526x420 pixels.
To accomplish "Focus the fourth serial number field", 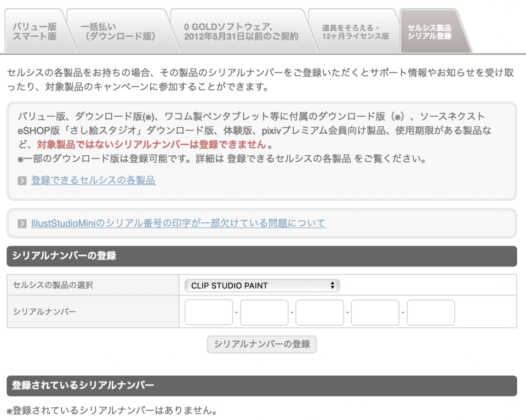I will tap(375, 312).
